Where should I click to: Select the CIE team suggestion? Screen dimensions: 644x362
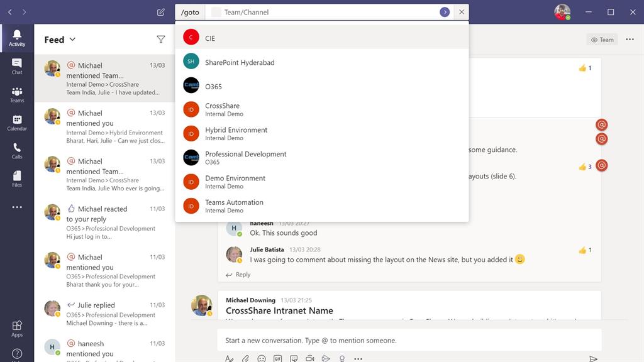321,37
